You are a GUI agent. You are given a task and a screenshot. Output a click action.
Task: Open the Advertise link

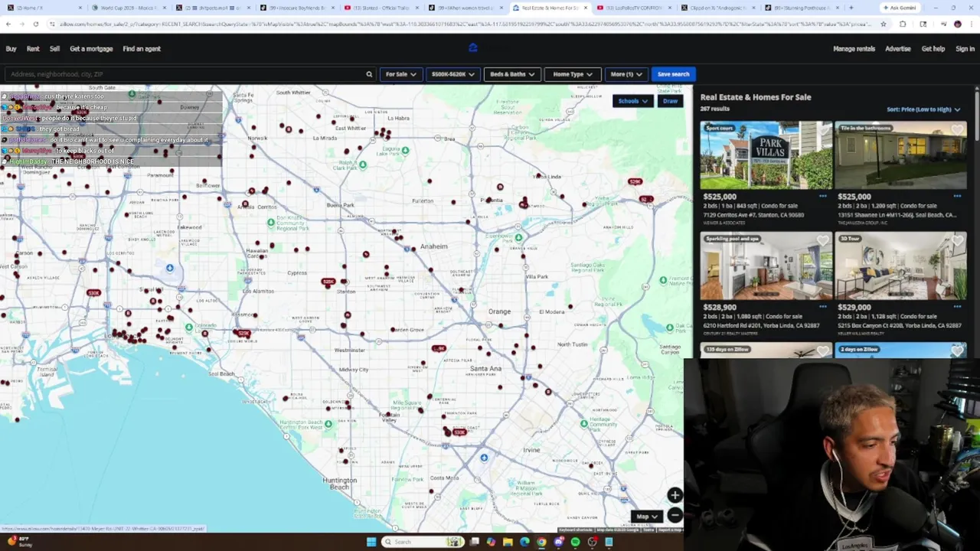[898, 49]
